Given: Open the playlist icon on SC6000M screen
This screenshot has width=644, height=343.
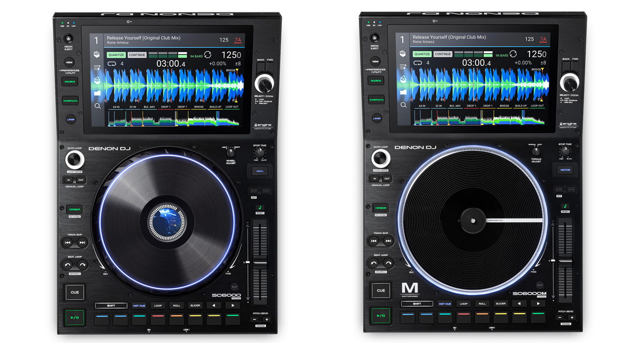Looking at the screenshot, I should point(404,67).
